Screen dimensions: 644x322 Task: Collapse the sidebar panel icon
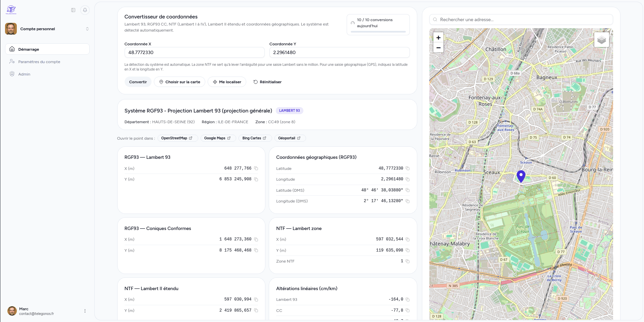(x=73, y=10)
